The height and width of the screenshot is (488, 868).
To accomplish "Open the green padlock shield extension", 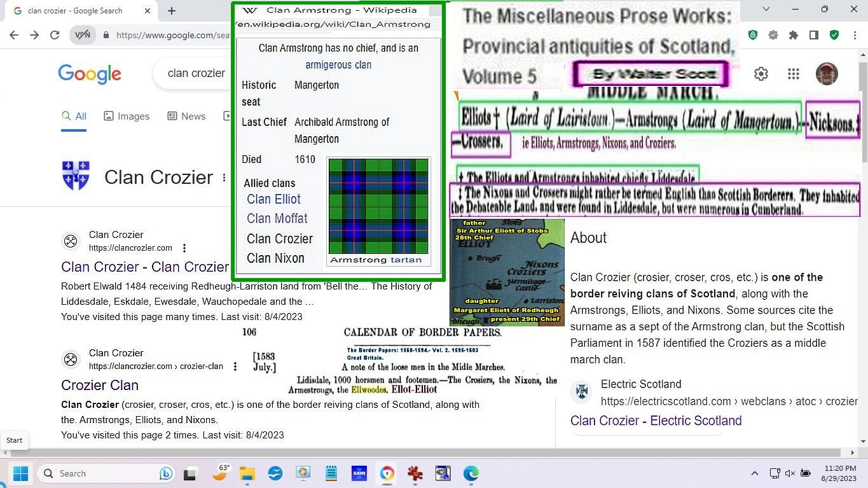I will coord(753,35).
